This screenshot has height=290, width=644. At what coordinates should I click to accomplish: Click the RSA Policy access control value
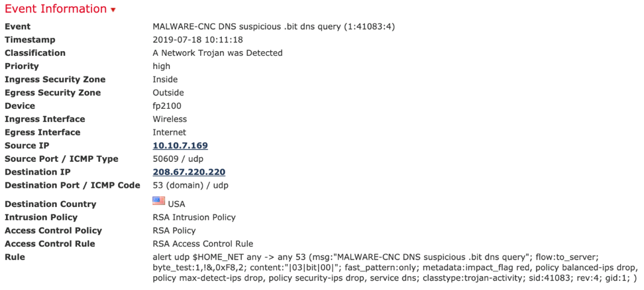[174, 231]
